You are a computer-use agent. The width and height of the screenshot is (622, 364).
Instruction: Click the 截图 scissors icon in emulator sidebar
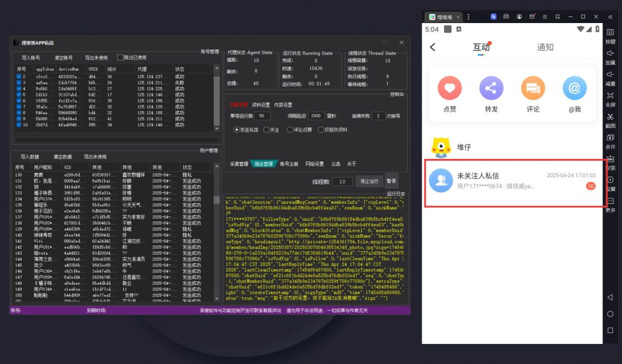[610, 116]
